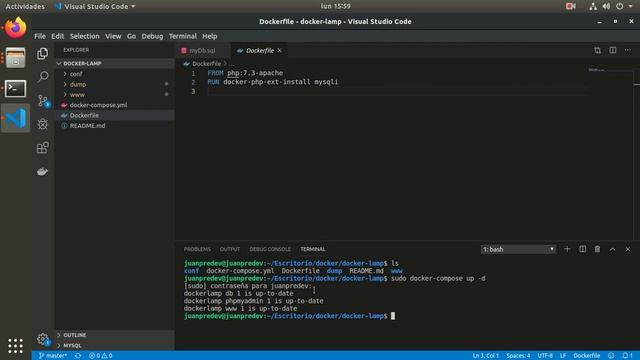Open Visual Studio Code app menu dropdown
640x360 pixels.
95,6
